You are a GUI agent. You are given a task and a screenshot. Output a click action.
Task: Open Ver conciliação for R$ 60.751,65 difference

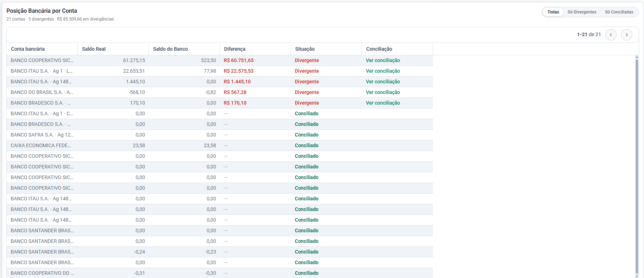pos(383,60)
